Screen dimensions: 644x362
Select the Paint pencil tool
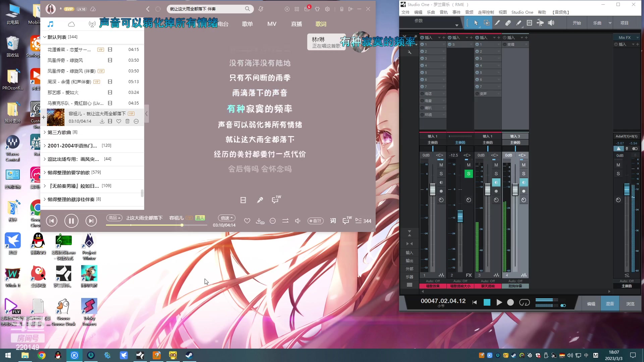tap(519, 23)
